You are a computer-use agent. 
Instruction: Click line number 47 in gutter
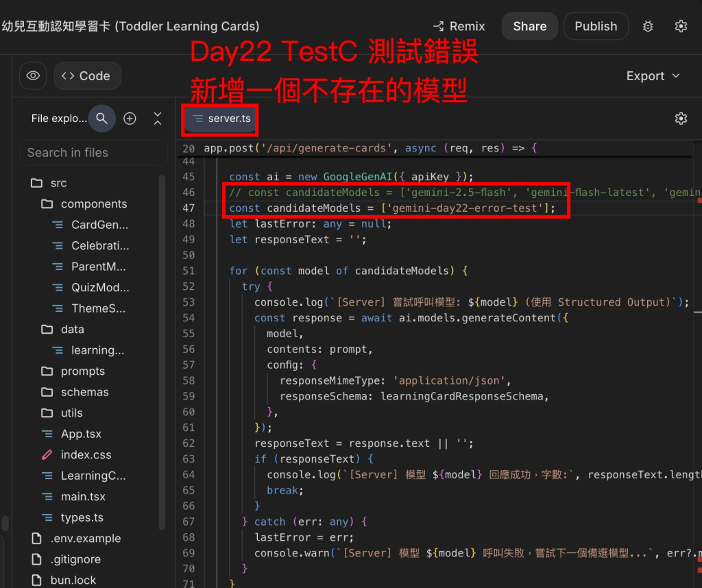click(x=189, y=208)
